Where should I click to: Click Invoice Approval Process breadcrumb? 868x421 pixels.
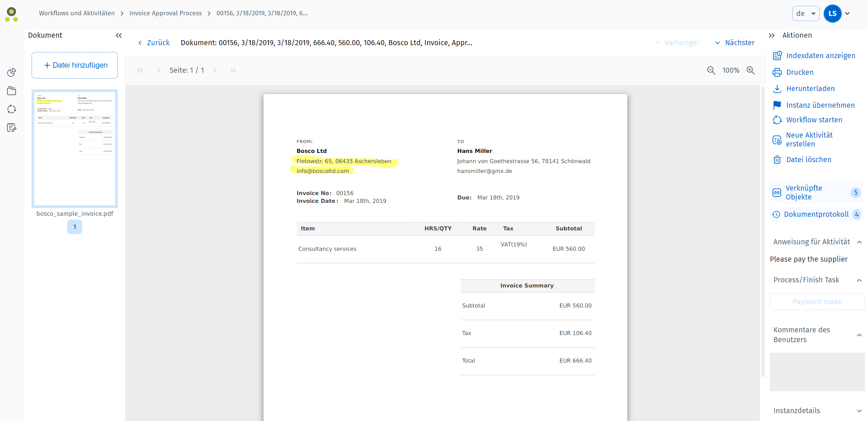tap(165, 13)
